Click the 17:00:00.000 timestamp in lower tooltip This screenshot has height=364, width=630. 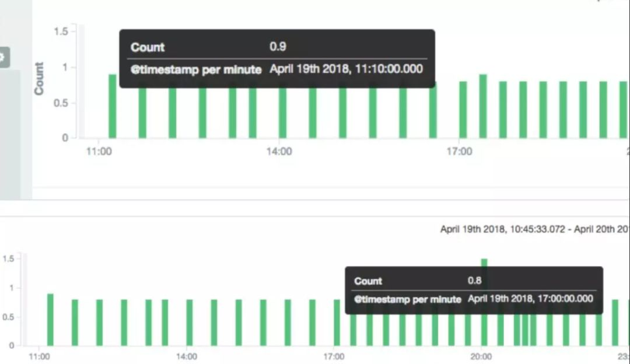point(531,299)
